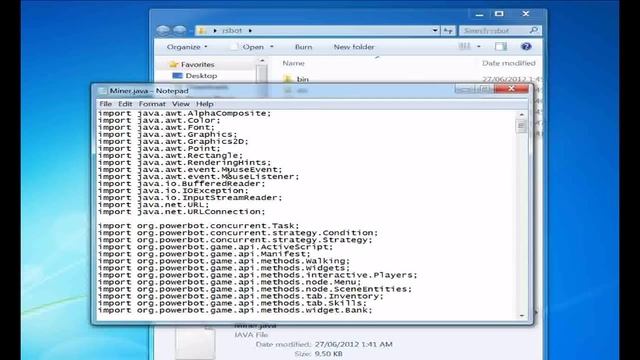Screen dimensions: 640x360
Task: Close the Miner.java Notepad window
Action: [511, 89]
